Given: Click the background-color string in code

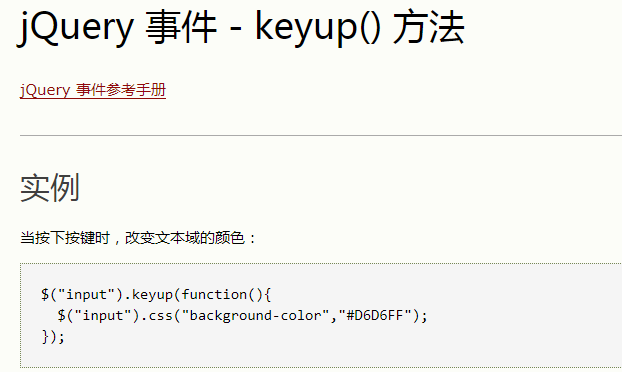Looking at the screenshot, I should tap(255, 316).
